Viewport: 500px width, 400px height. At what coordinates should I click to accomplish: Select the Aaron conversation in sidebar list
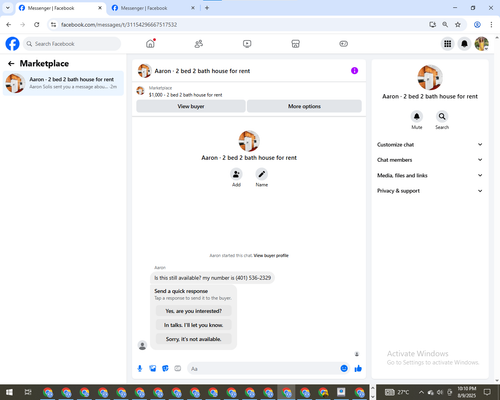click(x=63, y=83)
